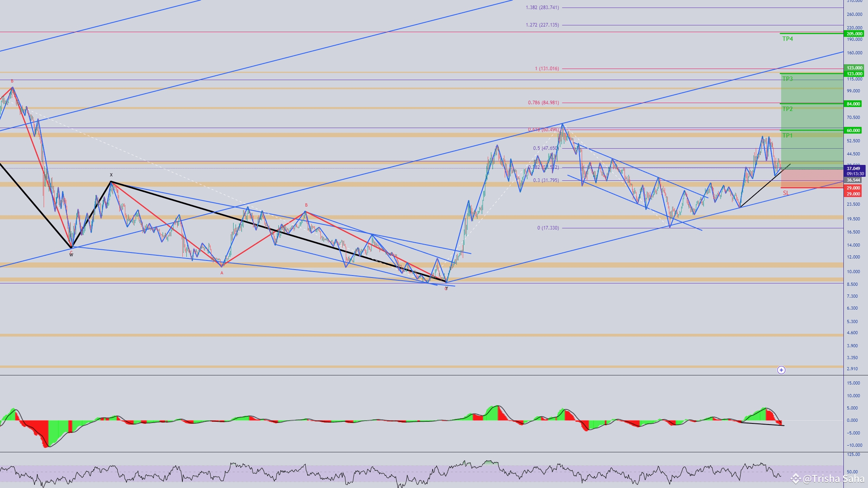Screen dimensions: 868x488
Task: Click the 60.000 green price label
Action: [x=853, y=130]
